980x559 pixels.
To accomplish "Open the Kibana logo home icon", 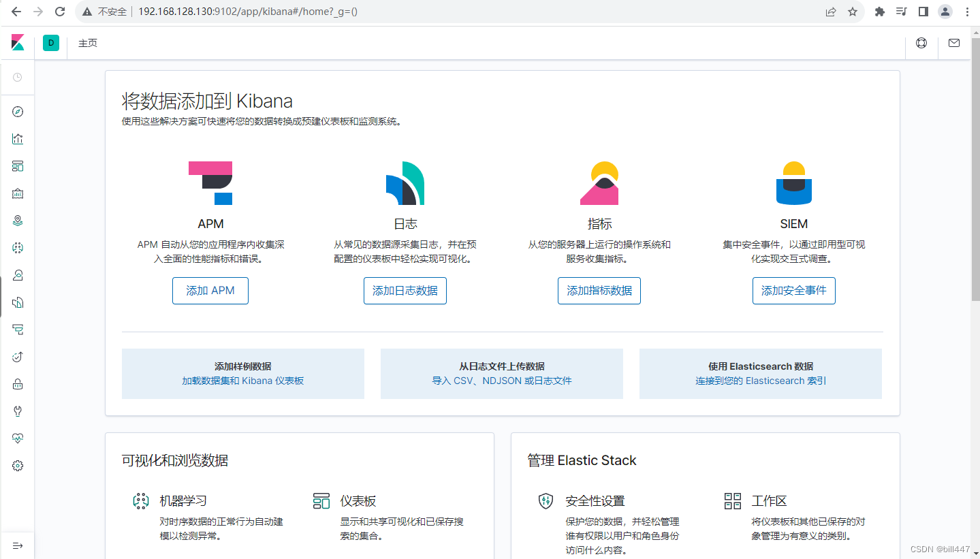I will (18, 43).
